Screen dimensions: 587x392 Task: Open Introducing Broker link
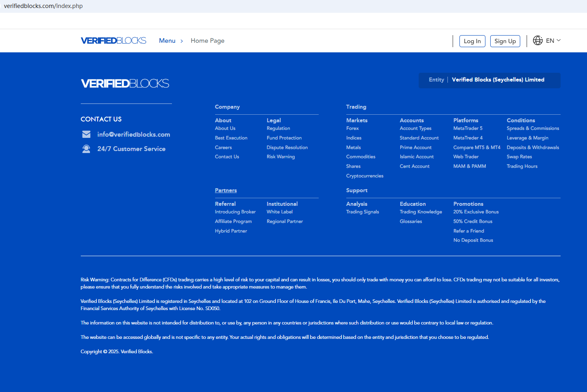tap(235, 212)
